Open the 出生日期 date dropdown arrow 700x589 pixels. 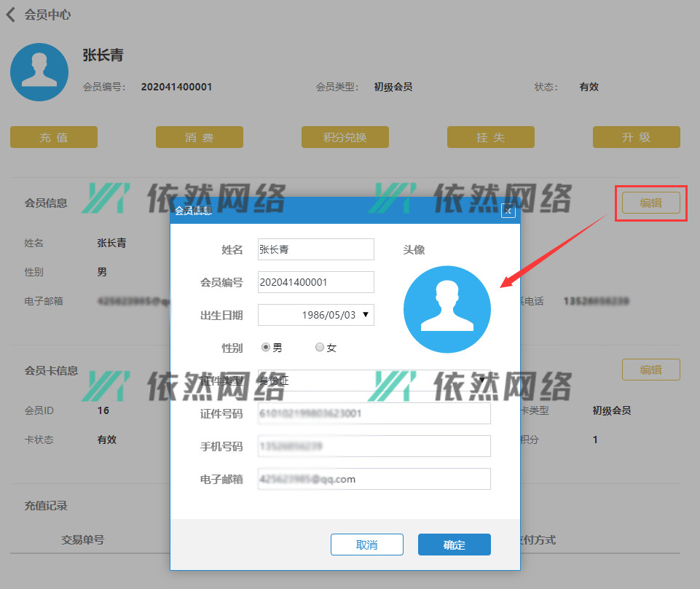coord(366,315)
